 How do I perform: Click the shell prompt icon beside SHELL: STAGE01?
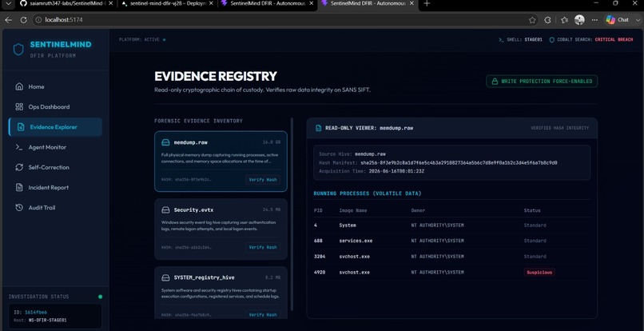(501, 40)
